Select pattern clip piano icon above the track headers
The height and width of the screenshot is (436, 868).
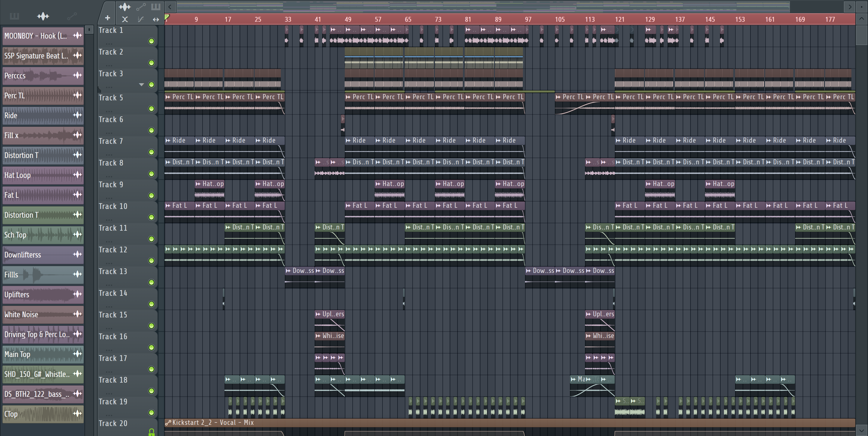coord(155,7)
